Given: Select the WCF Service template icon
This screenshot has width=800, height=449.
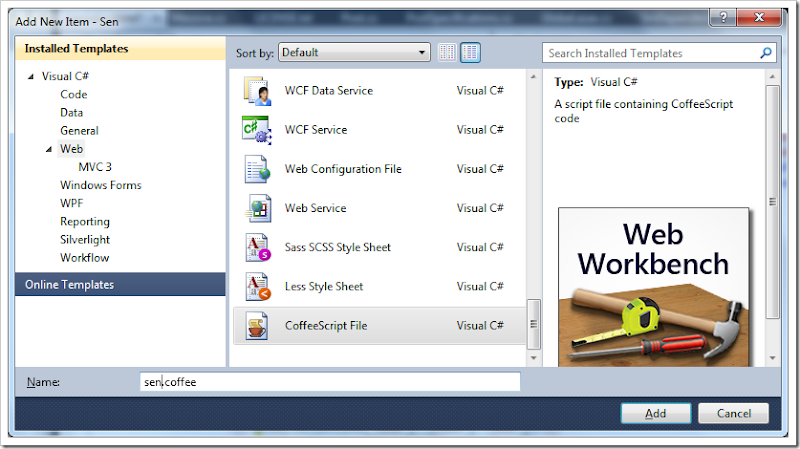Looking at the screenshot, I should point(257,130).
